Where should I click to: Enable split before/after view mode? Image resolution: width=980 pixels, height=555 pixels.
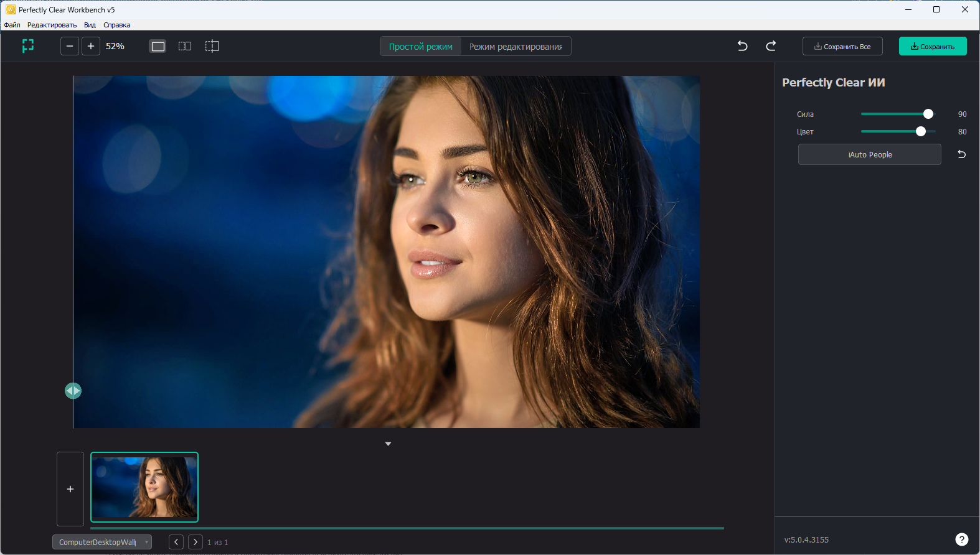point(212,46)
